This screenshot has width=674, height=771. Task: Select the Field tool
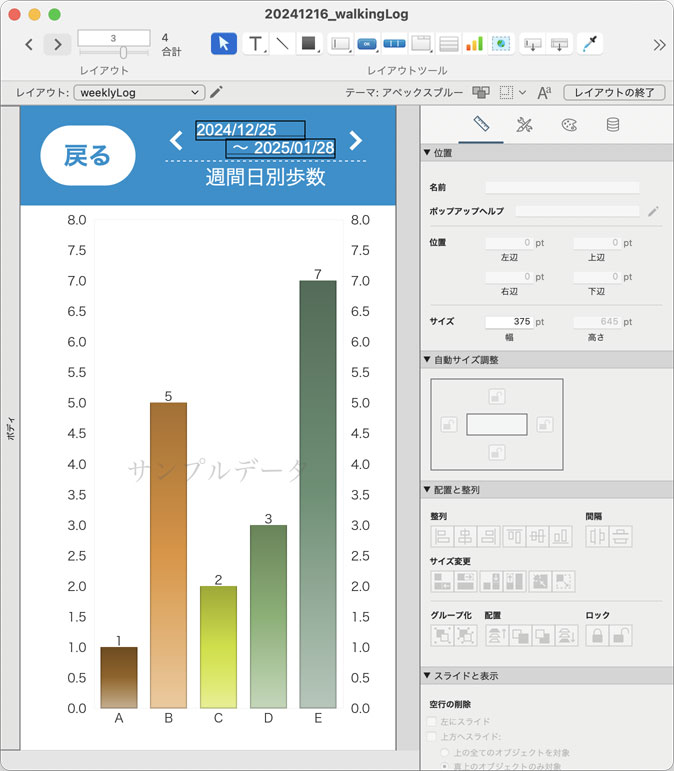pos(532,44)
